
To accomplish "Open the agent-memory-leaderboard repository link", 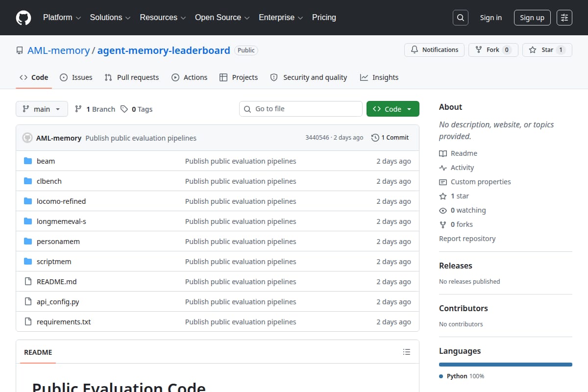I will (x=164, y=50).
